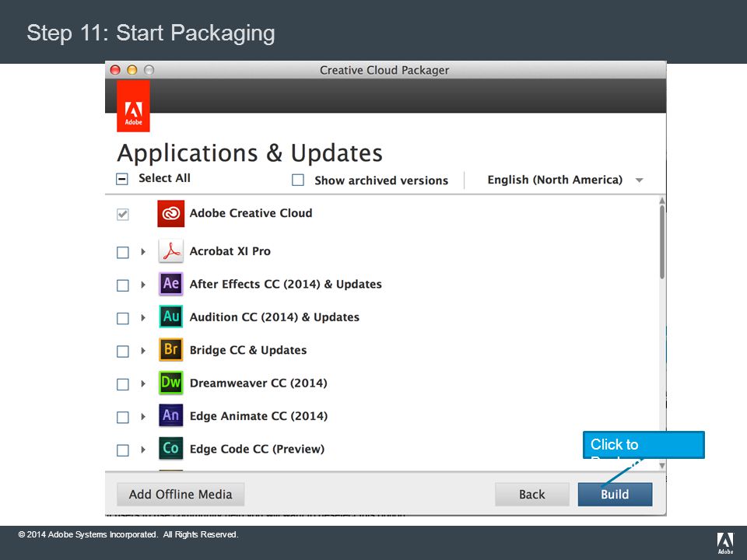Click the "Applications & Updates" heading

click(250, 153)
